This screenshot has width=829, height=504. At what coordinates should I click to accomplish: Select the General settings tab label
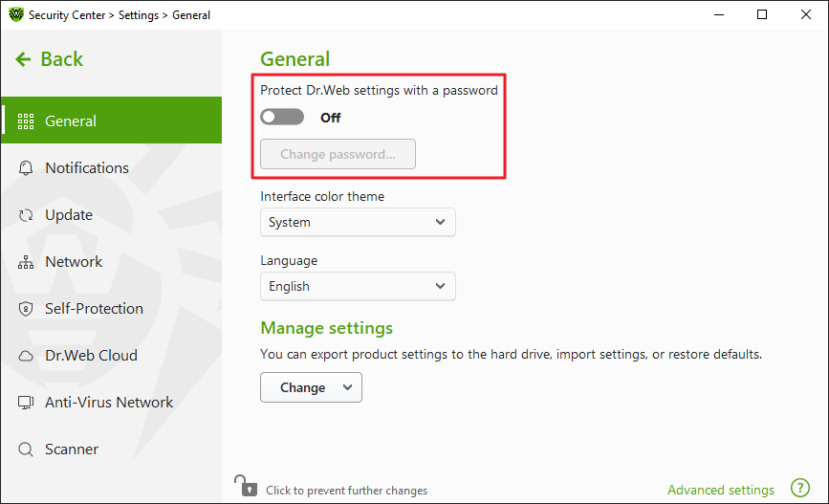[x=71, y=121]
